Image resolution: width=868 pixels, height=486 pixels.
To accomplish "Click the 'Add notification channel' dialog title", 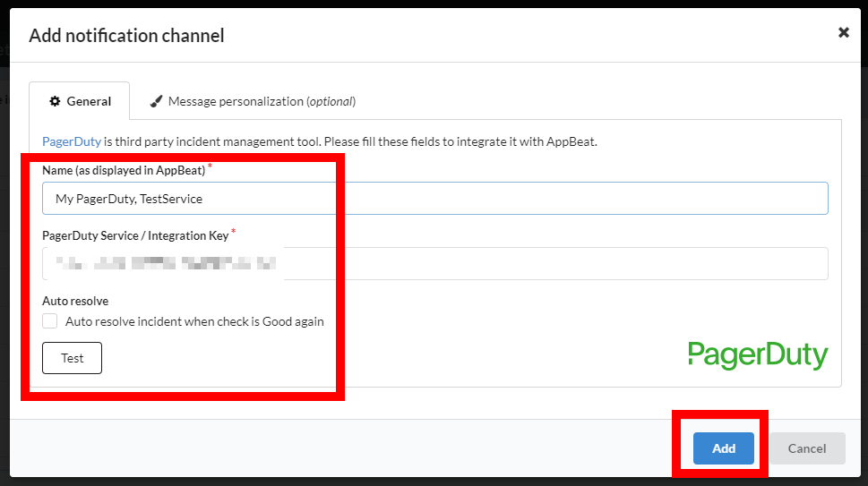I will point(127,36).
